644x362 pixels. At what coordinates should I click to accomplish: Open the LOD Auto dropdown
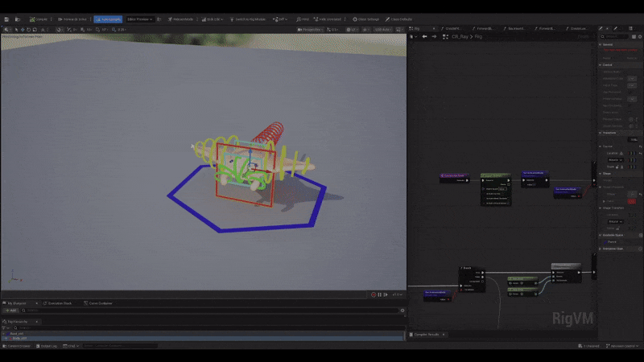click(382, 30)
